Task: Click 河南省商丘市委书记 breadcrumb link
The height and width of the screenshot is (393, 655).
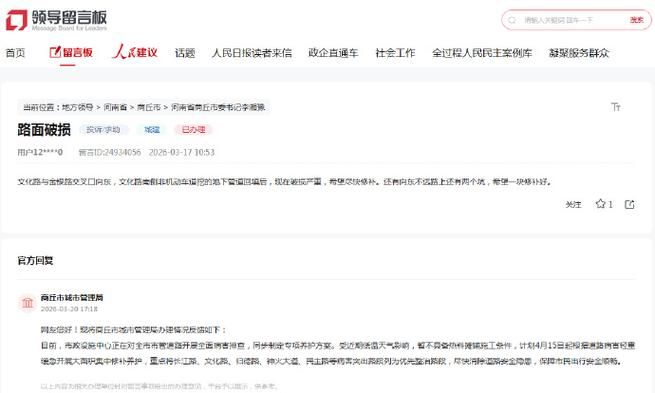Action: pos(218,107)
